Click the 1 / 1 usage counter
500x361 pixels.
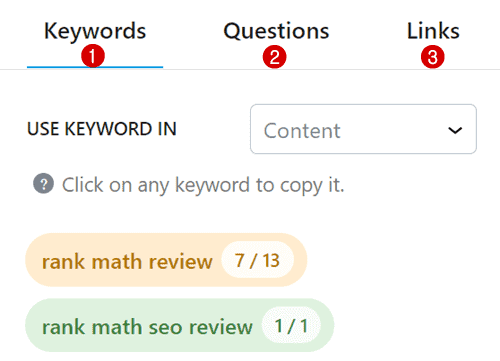[x=291, y=325]
